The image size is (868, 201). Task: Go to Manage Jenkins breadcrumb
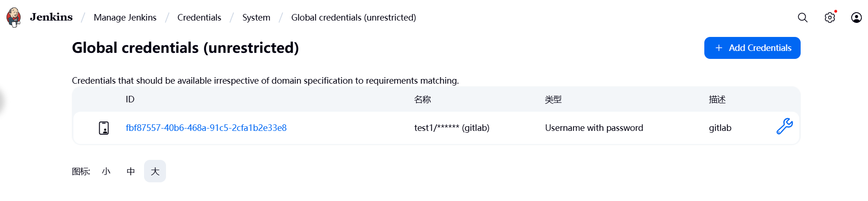click(x=125, y=18)
